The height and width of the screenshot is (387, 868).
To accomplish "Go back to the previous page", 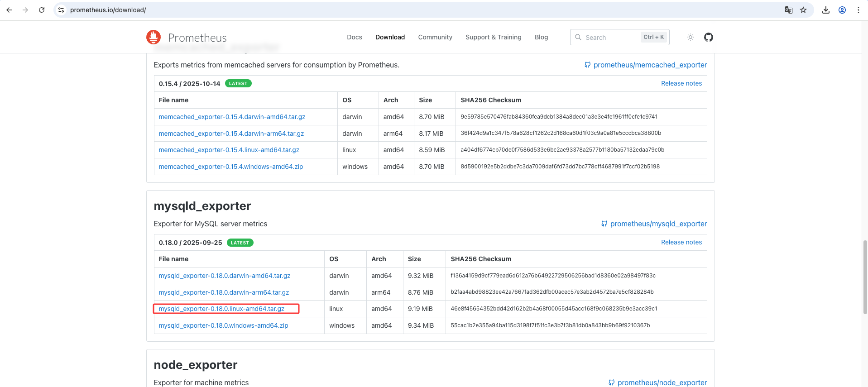I will click(x=9, y=10).
